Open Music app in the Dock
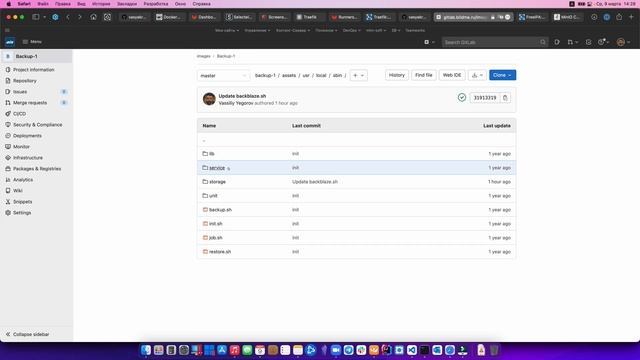Screen dimensions: 640x360 click(234, 350)
